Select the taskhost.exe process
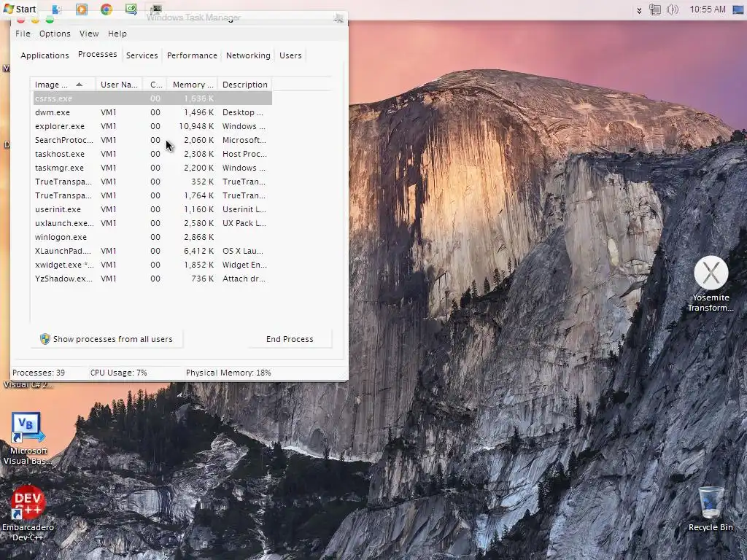Image resolution: width=747 pixels, height=560 pixels. (x=152, y=154)
